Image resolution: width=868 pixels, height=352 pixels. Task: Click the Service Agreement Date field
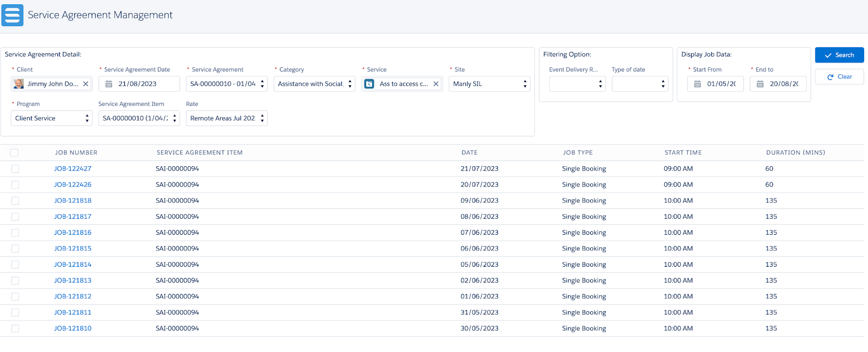[139, 84]
